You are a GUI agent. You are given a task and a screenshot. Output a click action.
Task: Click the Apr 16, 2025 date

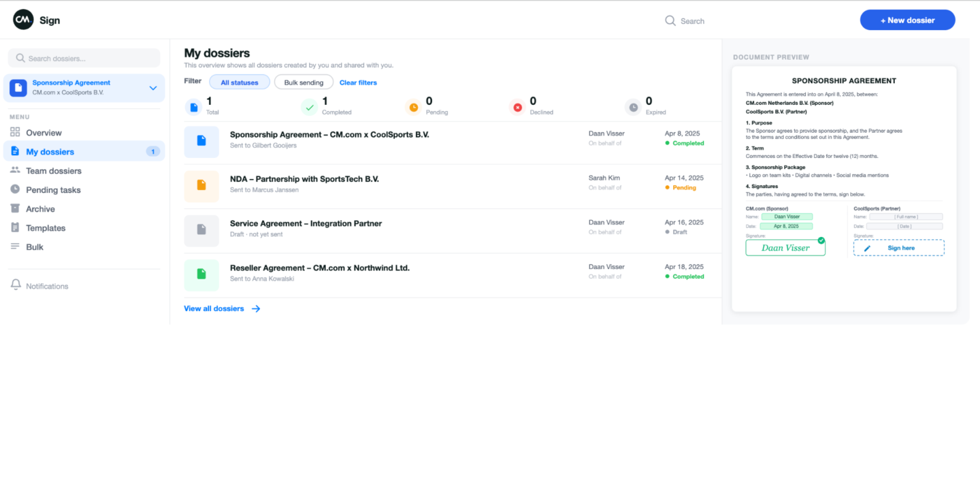pyautogui.click(x=684, y=222)
